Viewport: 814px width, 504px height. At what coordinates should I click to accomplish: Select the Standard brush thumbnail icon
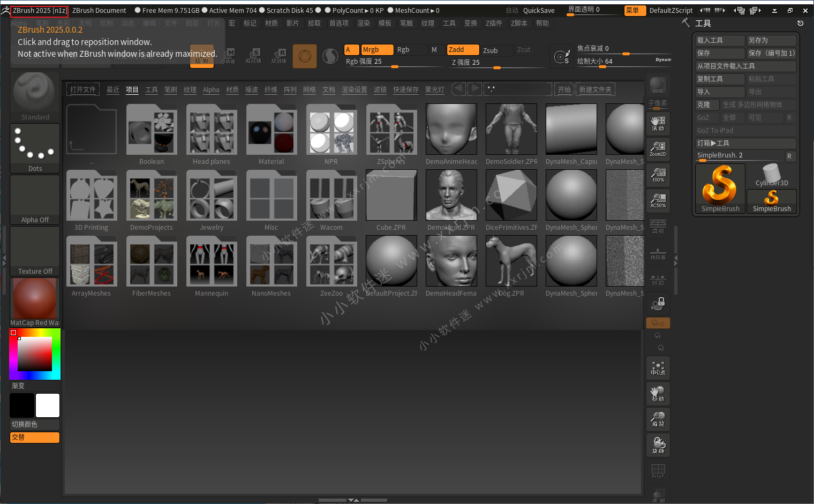tap(35, 95)
